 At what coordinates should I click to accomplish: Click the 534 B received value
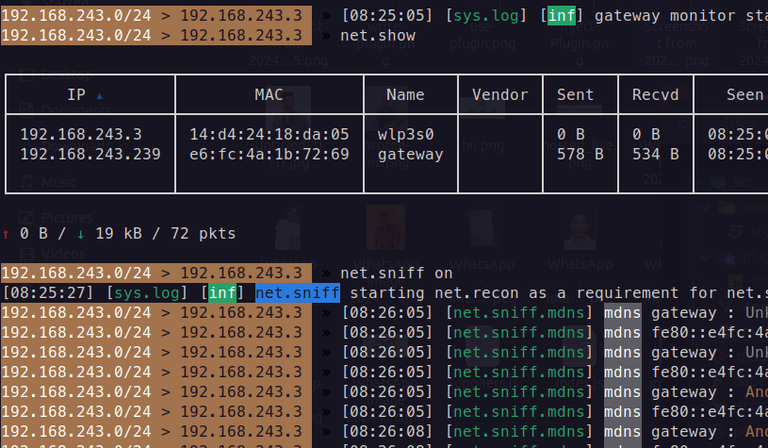coord(655,154)
